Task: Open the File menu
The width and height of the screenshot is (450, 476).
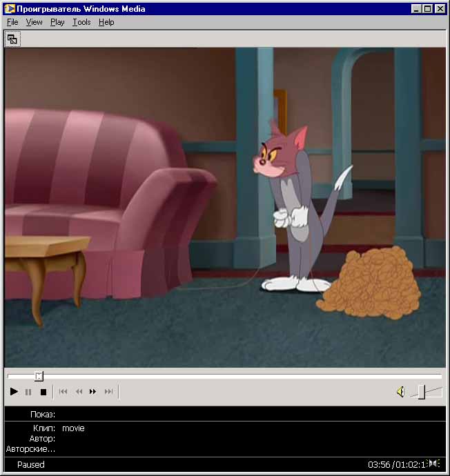Action: click(x=12, y=22)
